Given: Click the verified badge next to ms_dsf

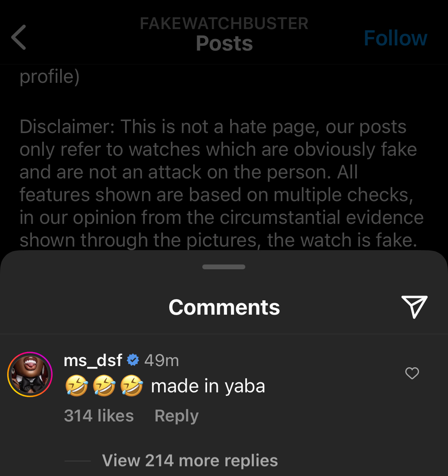Looking at the screenshot, I should tap(133, 359).
